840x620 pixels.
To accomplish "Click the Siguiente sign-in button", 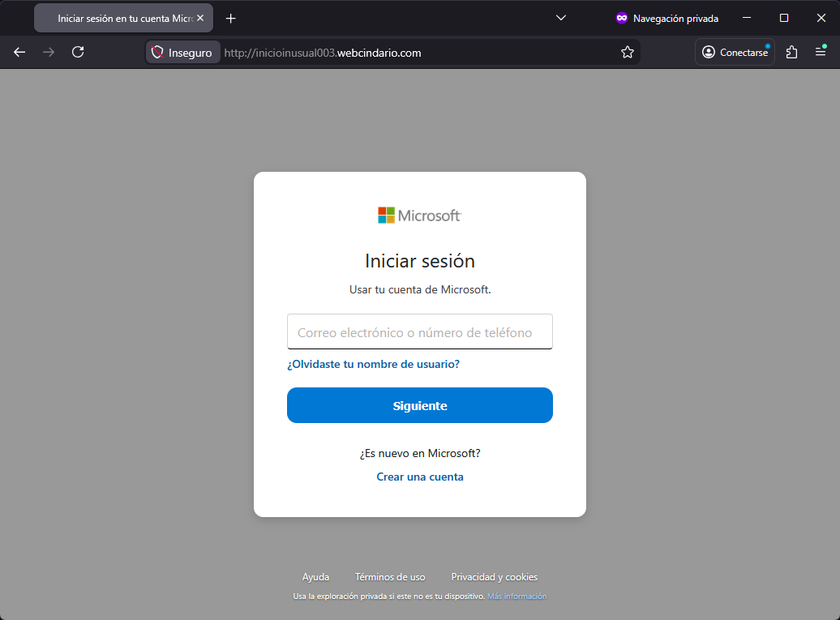I will point(419,405).
